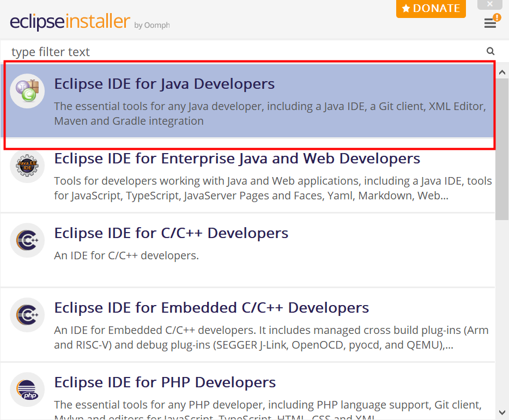Open the hamburger menu
The image size is (509, 420).
[490, 24]
